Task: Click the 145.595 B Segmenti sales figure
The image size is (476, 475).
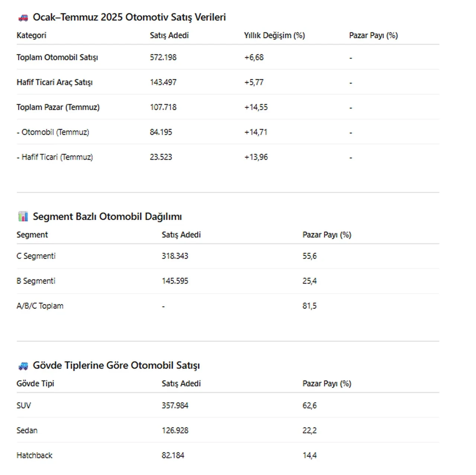Action: point(175,281)
